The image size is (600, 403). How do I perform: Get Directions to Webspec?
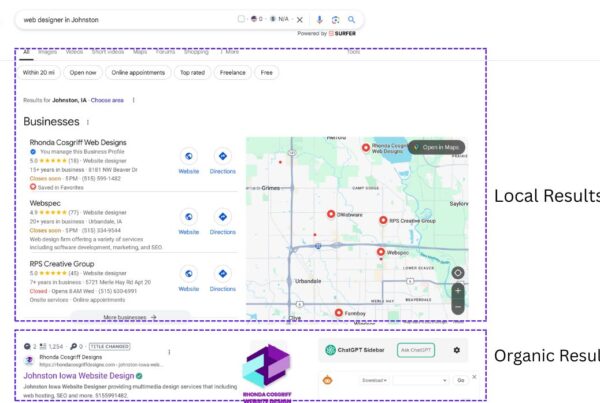click(x=222, y=221)
